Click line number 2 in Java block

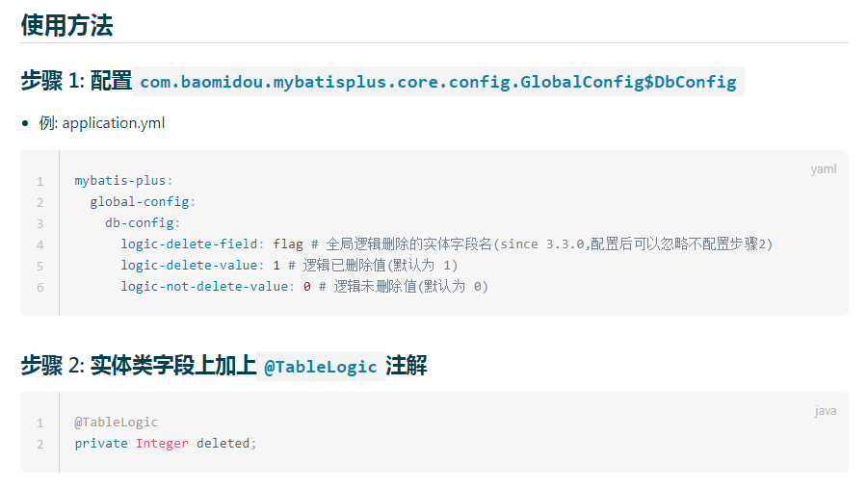pyautogui.click(x=40, y=444)
